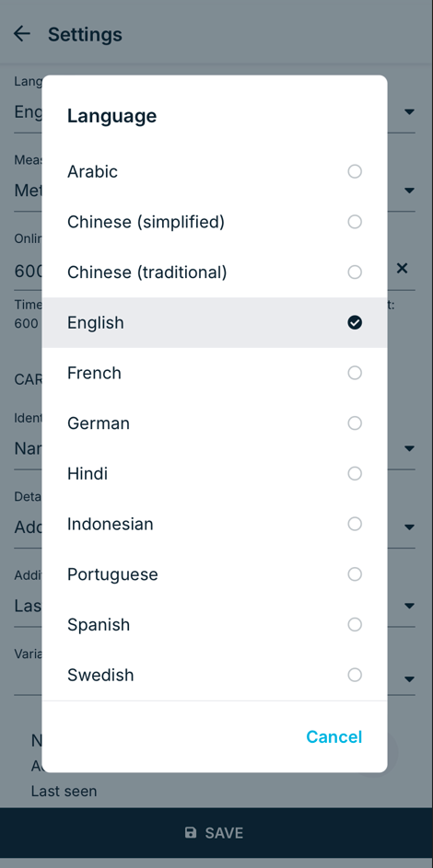Expand the Language dropdown arrow
The width and height of the screenshot is (433, 868).
tap(409, 111)
